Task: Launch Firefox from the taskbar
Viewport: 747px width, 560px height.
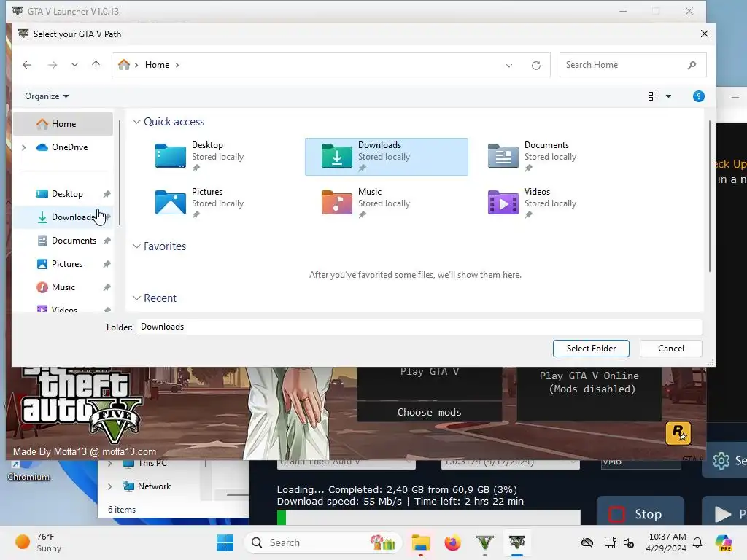Action: (452, 542)
